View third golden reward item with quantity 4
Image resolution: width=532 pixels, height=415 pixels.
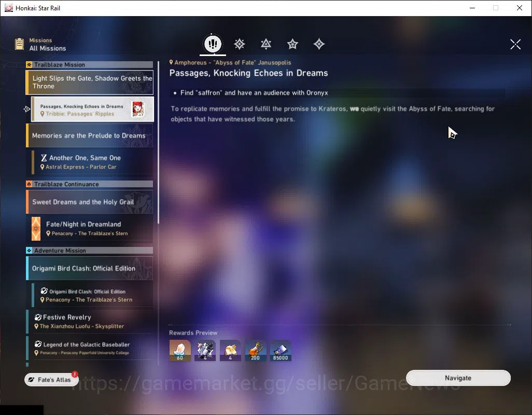coord(230,351)
